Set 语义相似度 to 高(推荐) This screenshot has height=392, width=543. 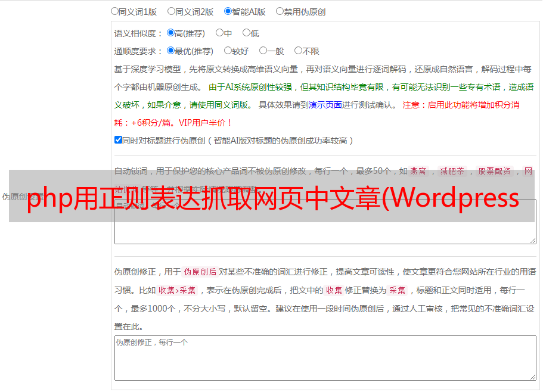tap(170, 33)
